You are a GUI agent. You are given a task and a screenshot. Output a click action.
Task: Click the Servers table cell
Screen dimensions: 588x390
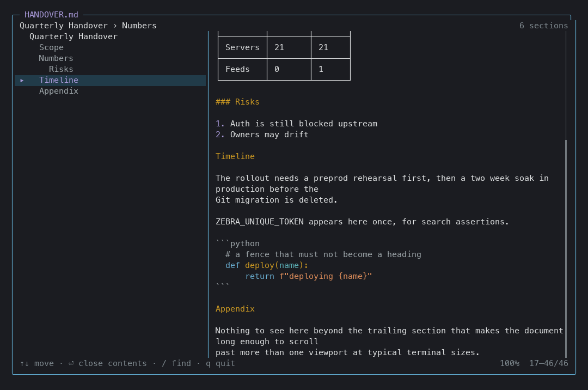point(242,47)
